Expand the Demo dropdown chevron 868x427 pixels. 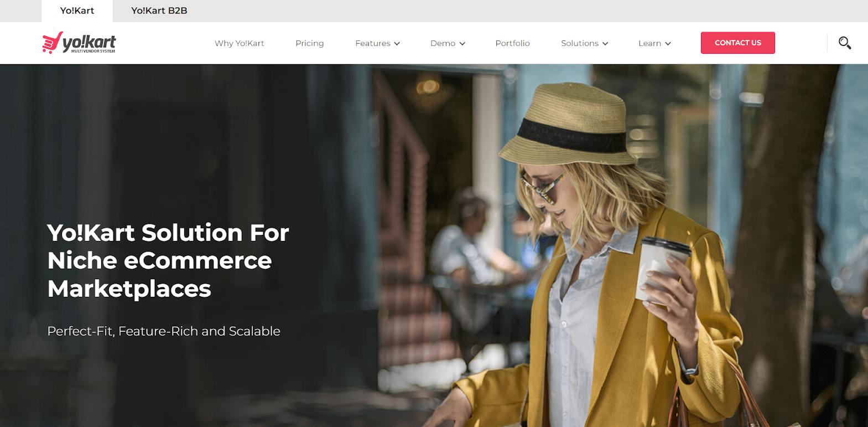(x=462, y=44)
